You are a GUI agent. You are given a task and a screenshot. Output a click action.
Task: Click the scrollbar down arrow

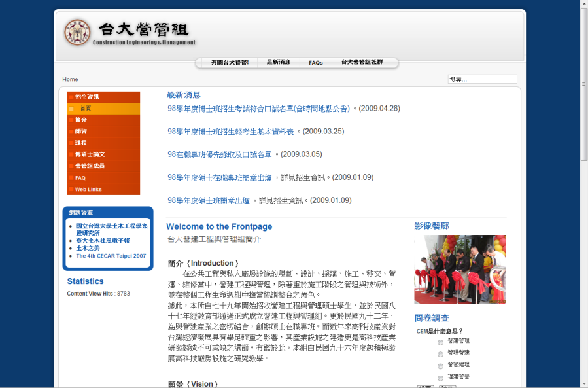pyautogui.click(x=583, y=383)
